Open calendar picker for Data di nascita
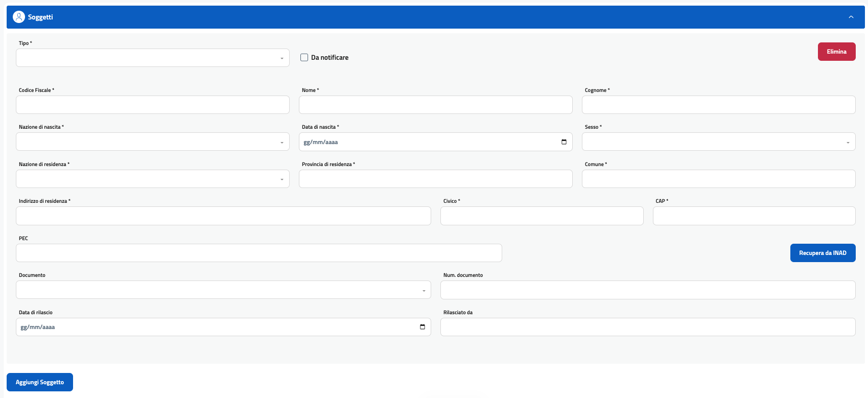Screen dimensions: 868x398 [564, 142]
